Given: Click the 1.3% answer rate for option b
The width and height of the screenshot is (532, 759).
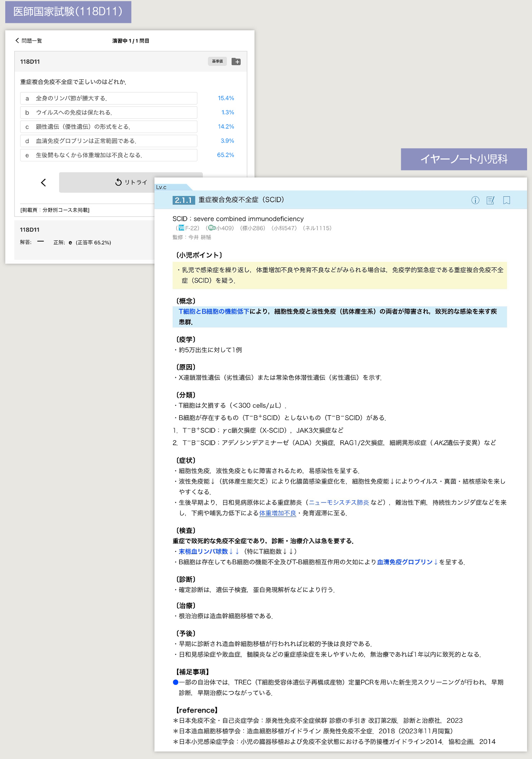Looking at the screenshot, I should [x=228, y=112].
